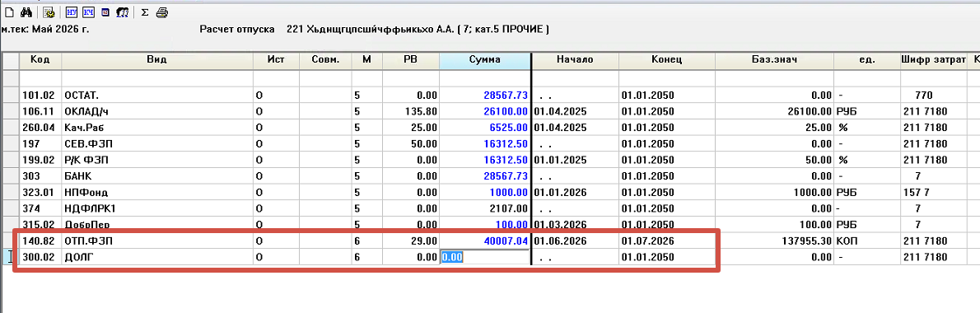Click the НУ toolbar icon
The image size is (980, 313).
click(x=72, y=12)
